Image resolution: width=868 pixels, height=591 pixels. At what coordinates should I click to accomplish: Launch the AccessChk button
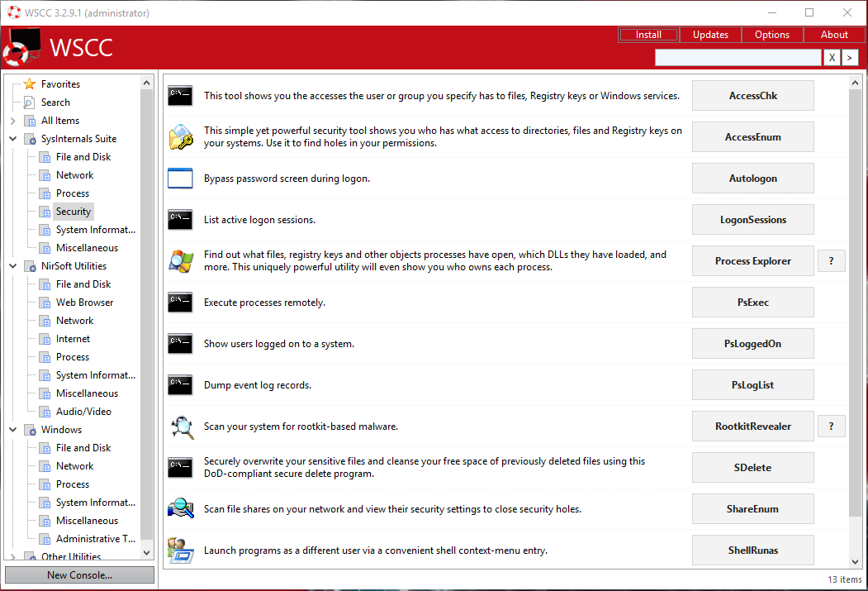click(x=753, y=96)
